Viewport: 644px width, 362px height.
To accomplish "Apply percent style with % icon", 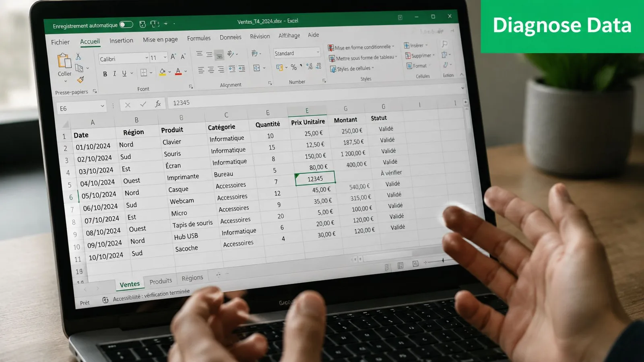I will 294,67.
